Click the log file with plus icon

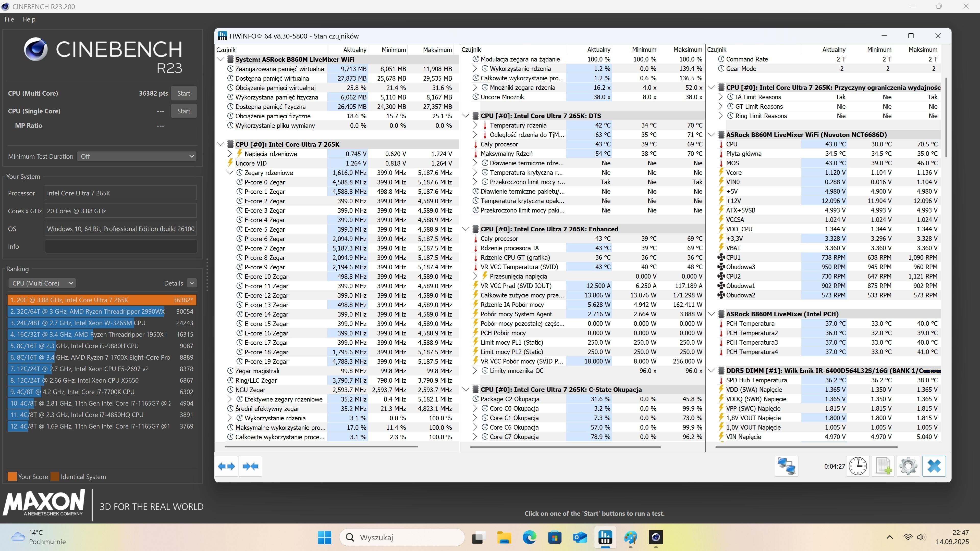[x=883, y=466]
